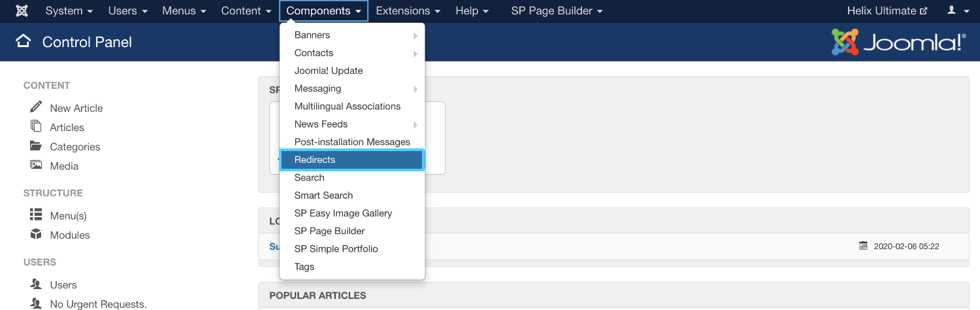Click the Control Panel home icon
This screenshot has width=980, height=310.
point(24,42)
